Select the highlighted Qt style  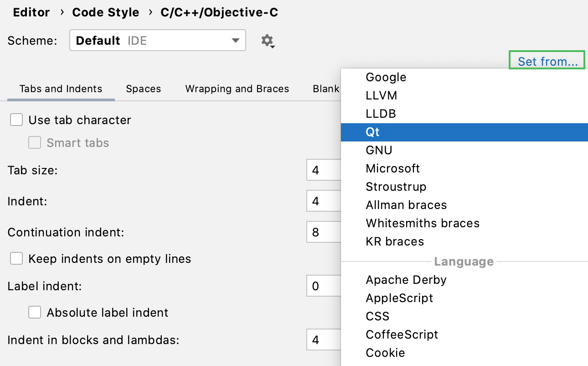click(x=464, y=132)
